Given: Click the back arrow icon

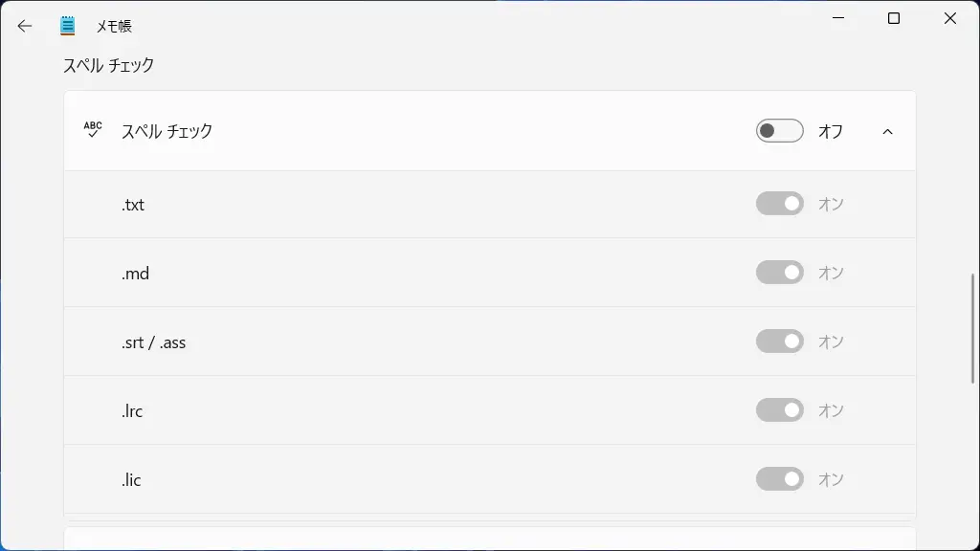Looking at the screenshot, I should [25, 26].
